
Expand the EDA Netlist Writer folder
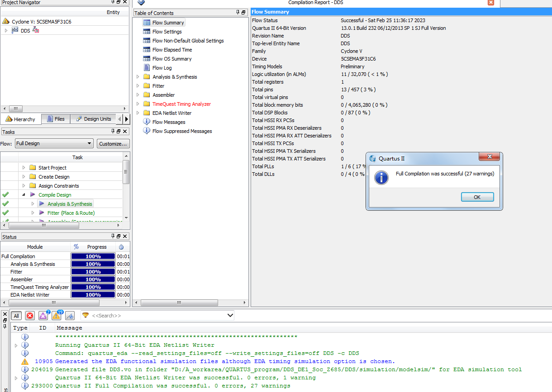138,113
